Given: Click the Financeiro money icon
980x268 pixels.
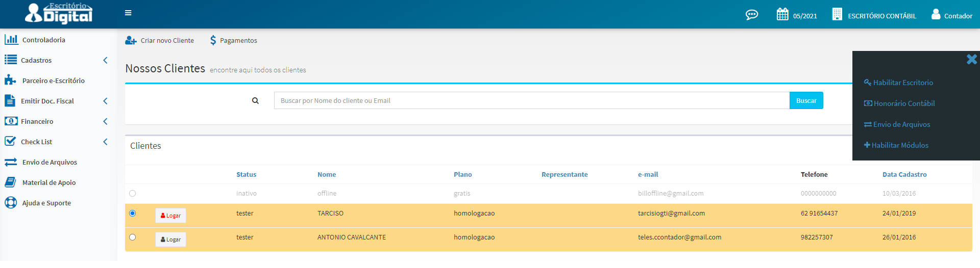Looking at the screenshot, I should point(11,121).
